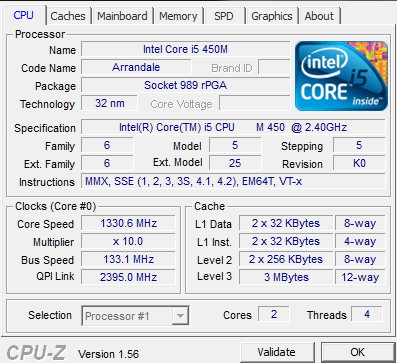The height and width of the screenshot is (363, 397).
Task: Switch to the CPU tab
Action: [x=24, y=15]
